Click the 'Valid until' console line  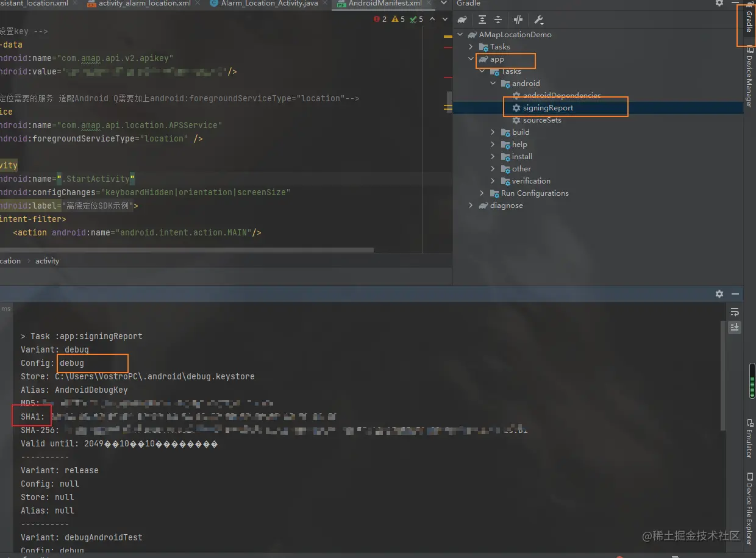click(119, 443)
